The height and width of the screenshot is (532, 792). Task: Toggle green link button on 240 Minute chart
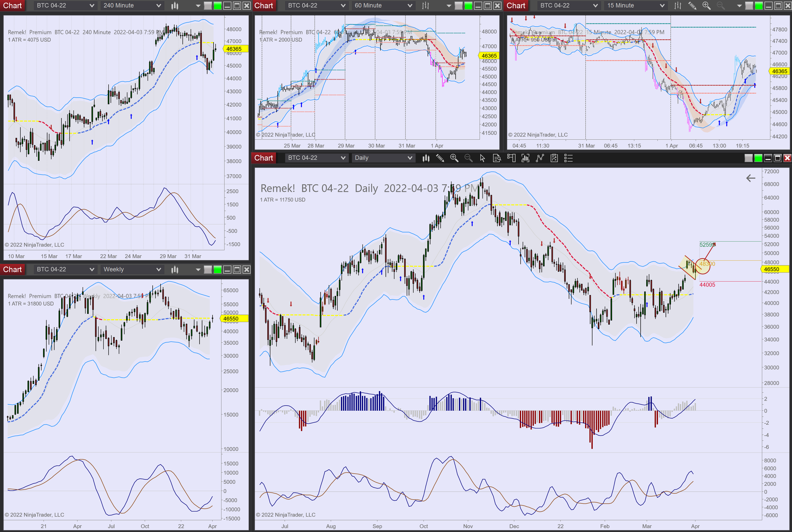(218, 5)
